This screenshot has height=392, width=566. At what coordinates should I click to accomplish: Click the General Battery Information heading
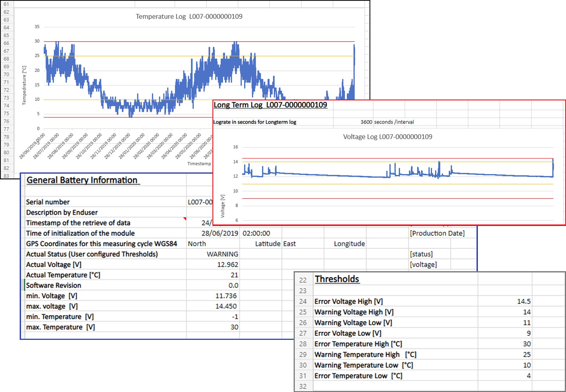click(82, 180)
